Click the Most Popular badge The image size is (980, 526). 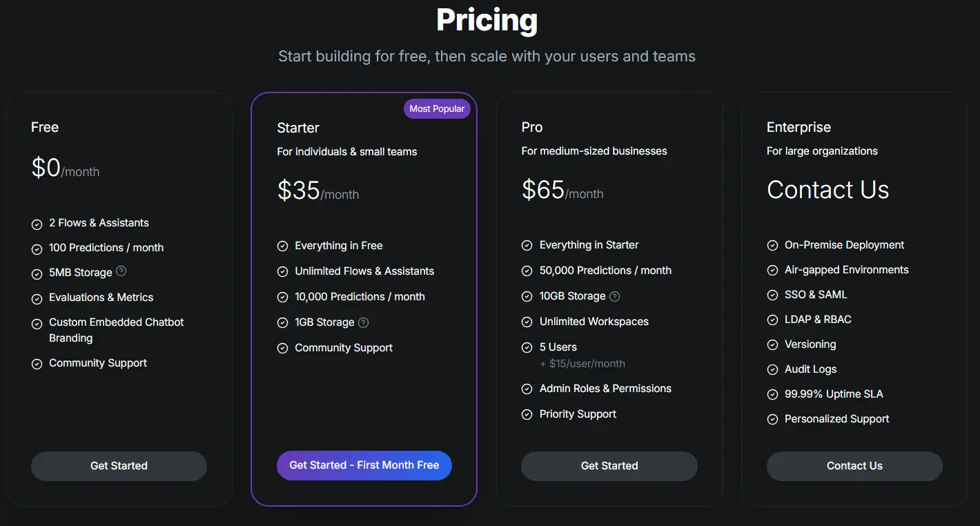click(437, 109)
